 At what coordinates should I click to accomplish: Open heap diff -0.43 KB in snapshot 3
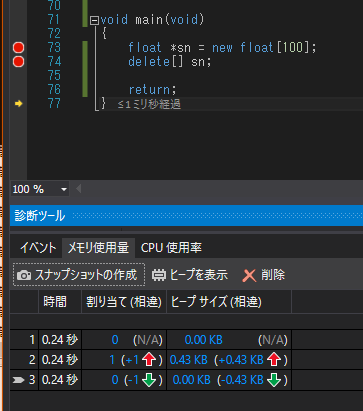click(x=242, y=380)
